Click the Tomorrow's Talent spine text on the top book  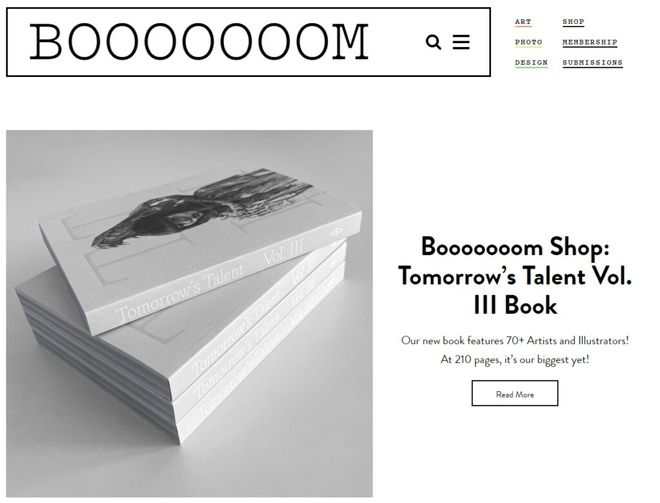180,293
